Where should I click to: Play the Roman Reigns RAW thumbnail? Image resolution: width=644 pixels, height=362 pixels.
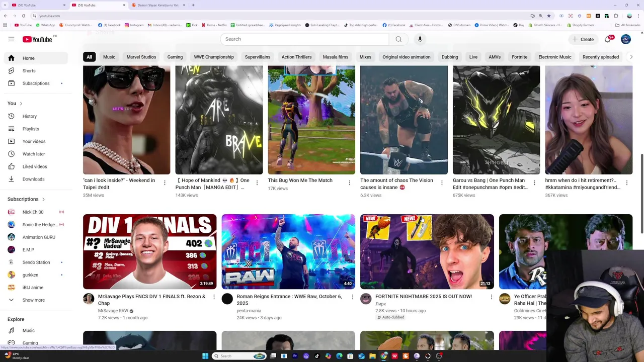288,251
